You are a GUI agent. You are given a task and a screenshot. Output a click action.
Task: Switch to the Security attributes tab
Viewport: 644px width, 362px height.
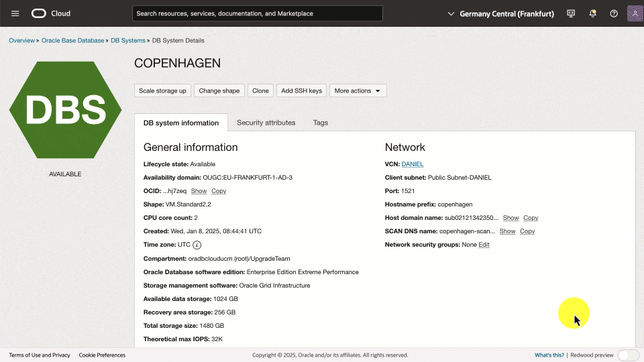266,123
